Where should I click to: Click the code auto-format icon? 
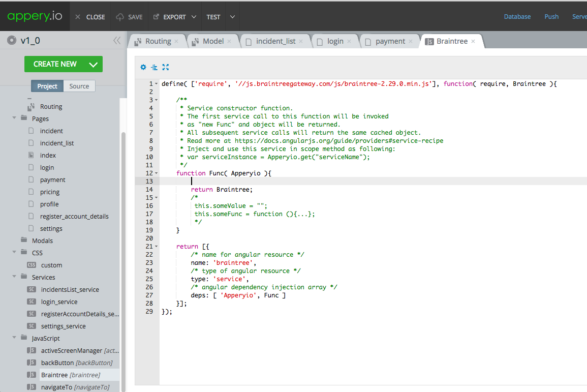(154, 67)
